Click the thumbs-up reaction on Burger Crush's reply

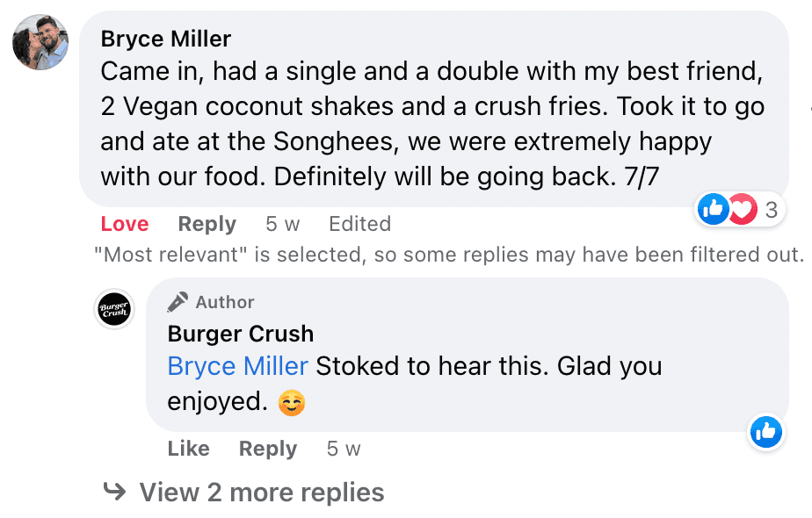pyautogui.click(x=766, y=431)
